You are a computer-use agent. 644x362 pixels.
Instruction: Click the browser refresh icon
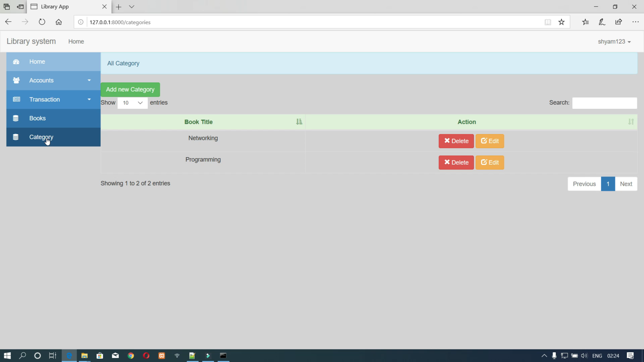[x=42, y=22]
